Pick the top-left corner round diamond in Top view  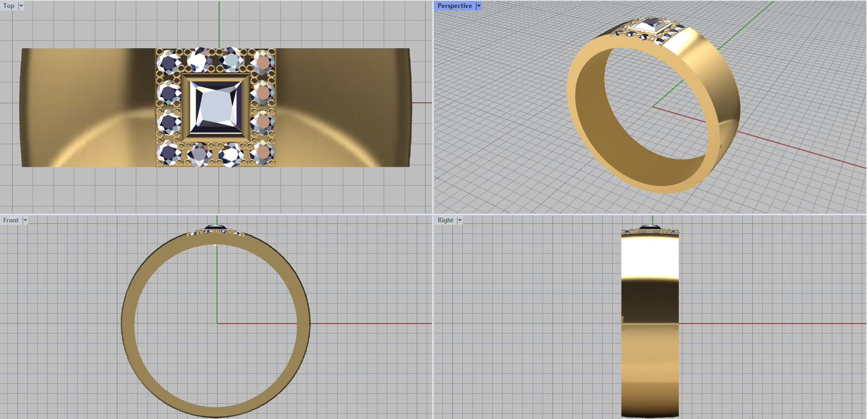(x=168, y=61)
